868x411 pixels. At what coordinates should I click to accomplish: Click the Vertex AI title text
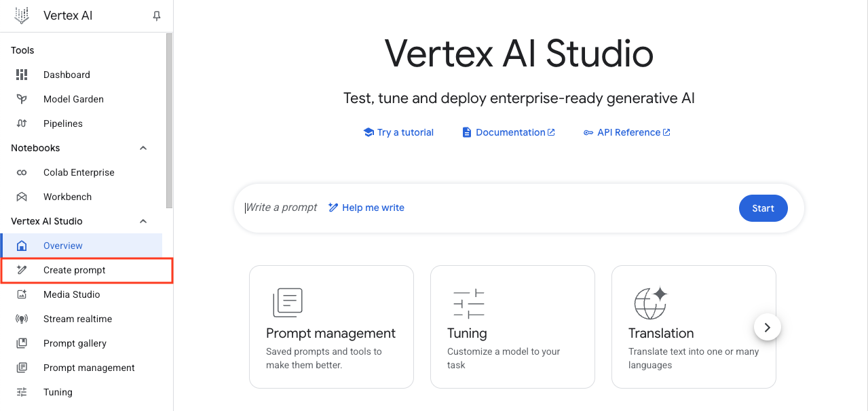click(x=68, y=16)
